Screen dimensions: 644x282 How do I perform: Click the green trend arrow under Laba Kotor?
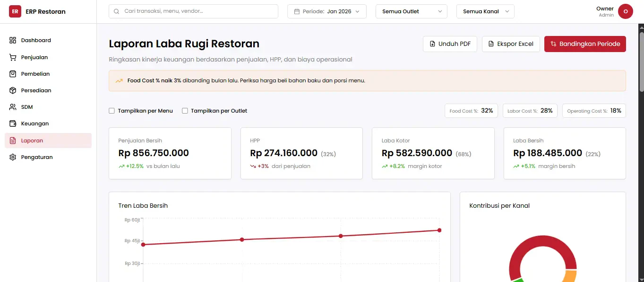[x=385, y=167]
